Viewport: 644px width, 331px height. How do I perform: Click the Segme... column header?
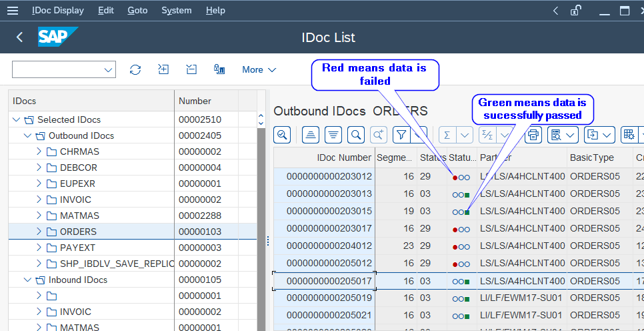[396, 157]
